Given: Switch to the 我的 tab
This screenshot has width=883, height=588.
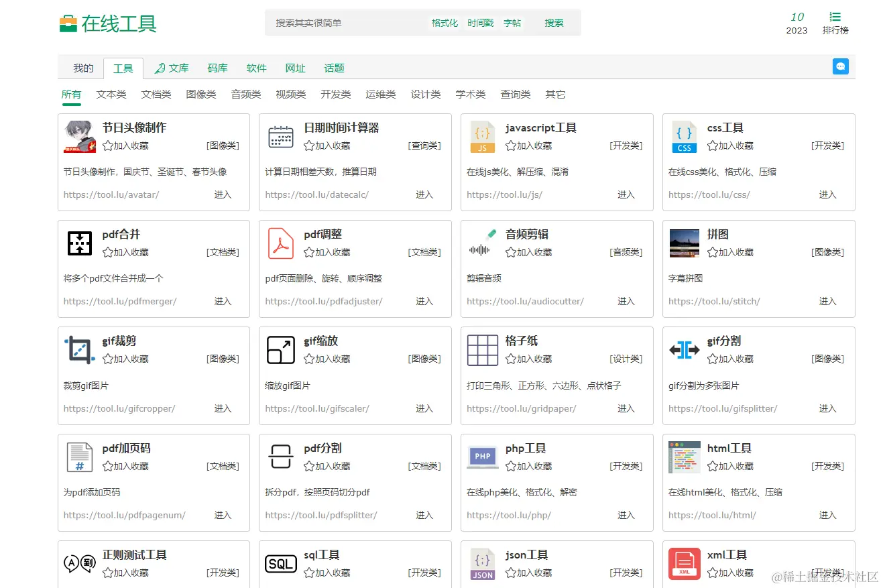Looking at the screenshot, I should [83, 68].
